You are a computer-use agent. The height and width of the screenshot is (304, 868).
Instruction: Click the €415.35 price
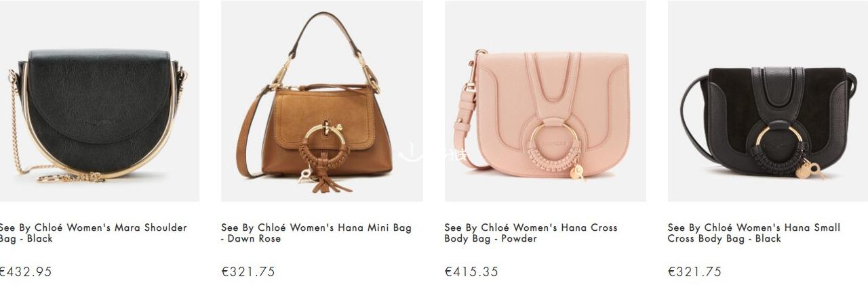(x=471, y=272)
